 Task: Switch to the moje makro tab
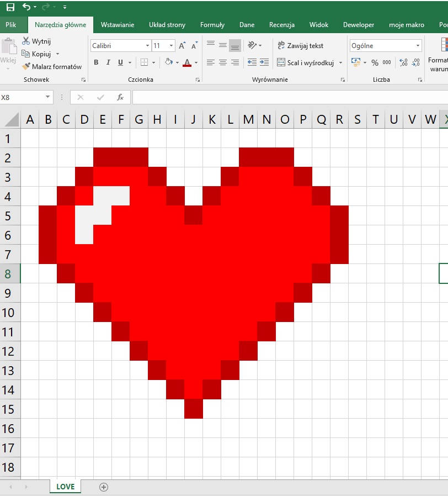tap(406, 25)
